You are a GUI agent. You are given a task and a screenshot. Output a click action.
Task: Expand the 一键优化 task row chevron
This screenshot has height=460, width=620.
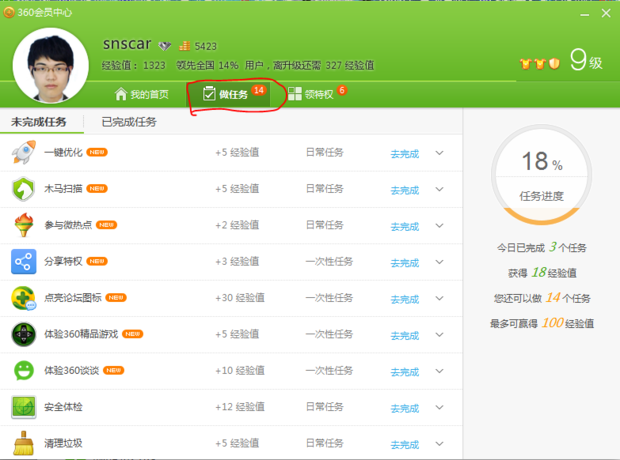(x=439, y=153)
